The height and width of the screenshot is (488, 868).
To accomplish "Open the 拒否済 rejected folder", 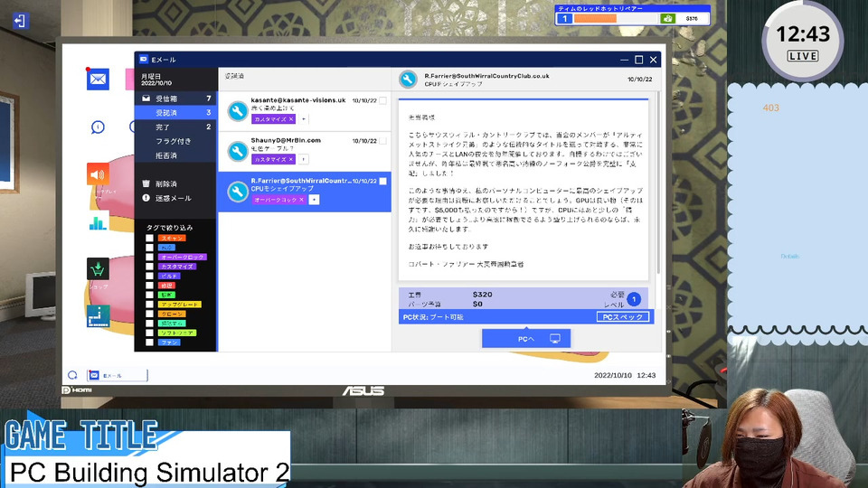I will [x=175, y=155].
